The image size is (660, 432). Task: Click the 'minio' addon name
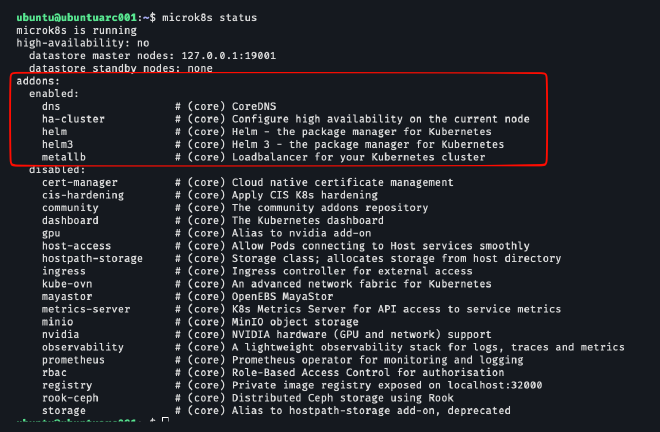coord(56,322)
